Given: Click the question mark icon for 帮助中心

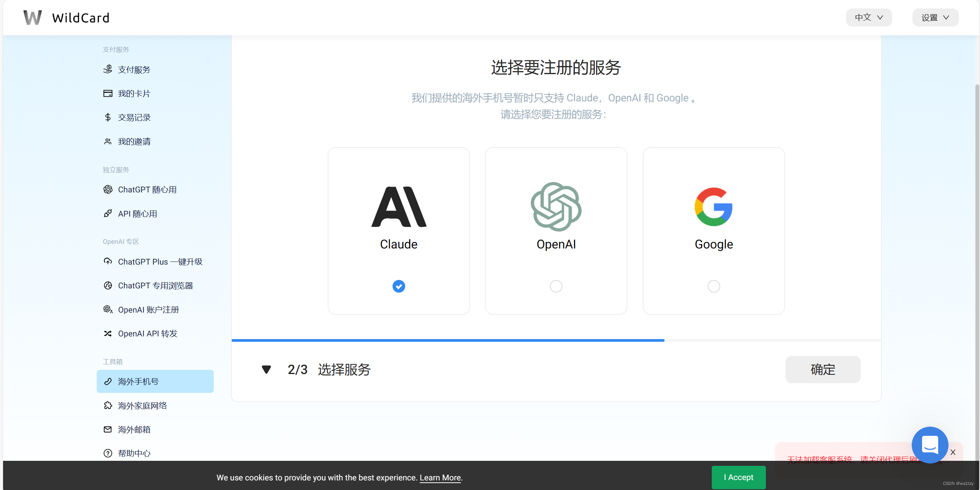Looking at the screenshot, I should click(108, 454).
